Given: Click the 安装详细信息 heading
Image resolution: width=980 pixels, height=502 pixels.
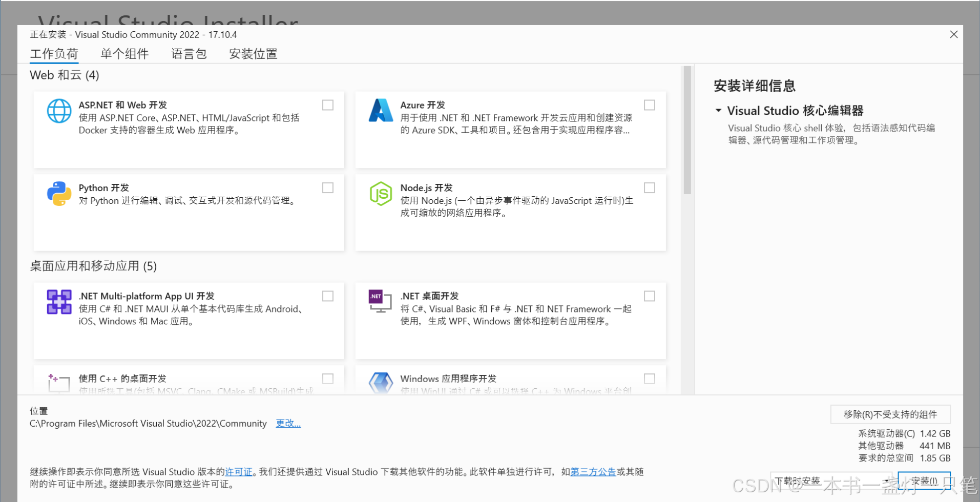Looking at the screenshot, I should (x=755, y=86).
